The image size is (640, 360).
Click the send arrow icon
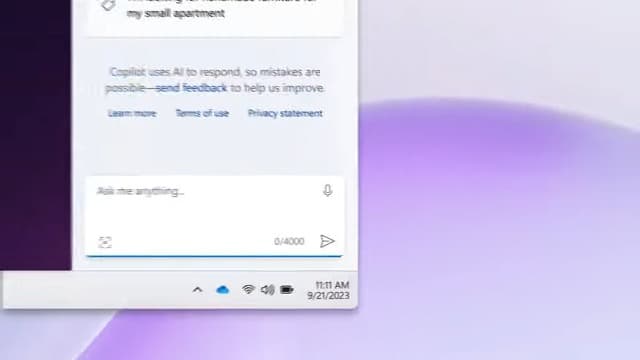[x=327, y=241]
